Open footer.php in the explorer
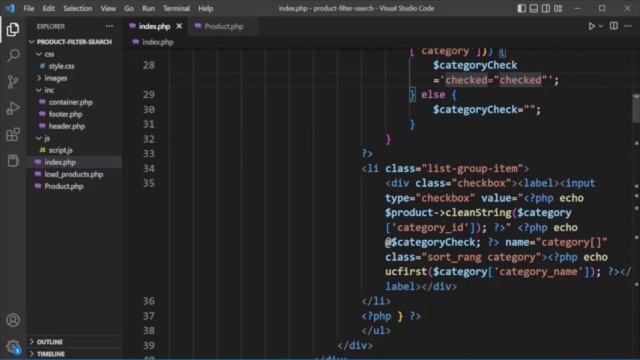The image size is (640, 360). [x=74, y=114]
